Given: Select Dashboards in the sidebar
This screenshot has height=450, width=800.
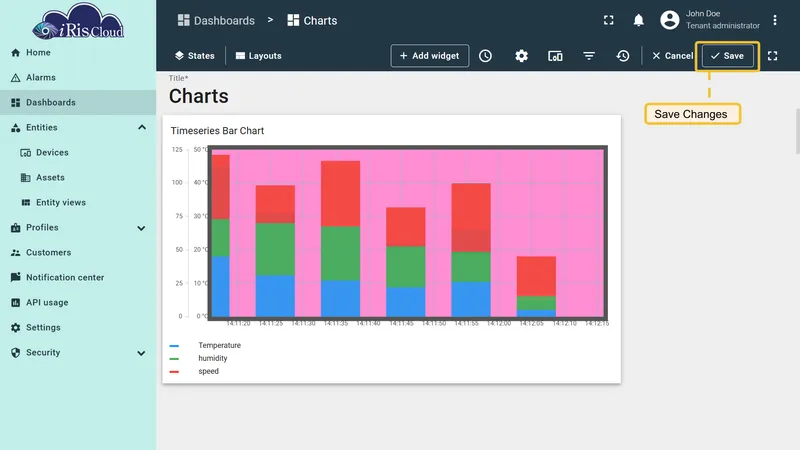Looking at the screenshot, I should pyautogui.click(x=78, y=103).
